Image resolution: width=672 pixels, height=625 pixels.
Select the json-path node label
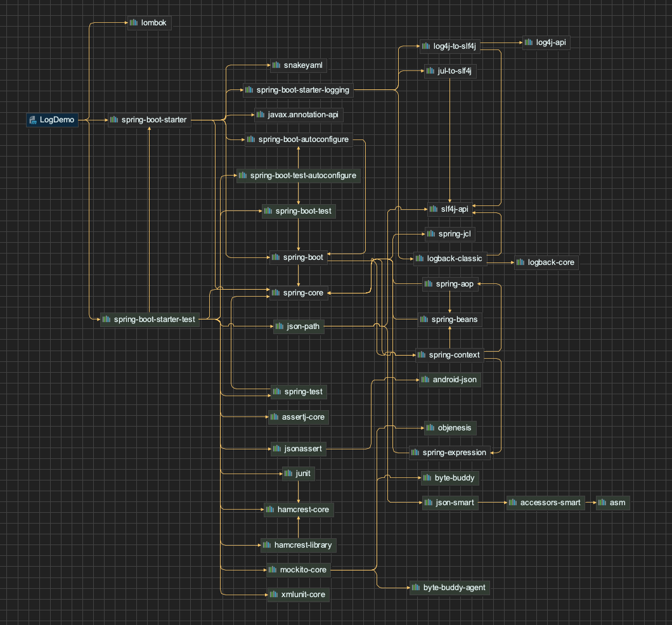coord(303,326)
